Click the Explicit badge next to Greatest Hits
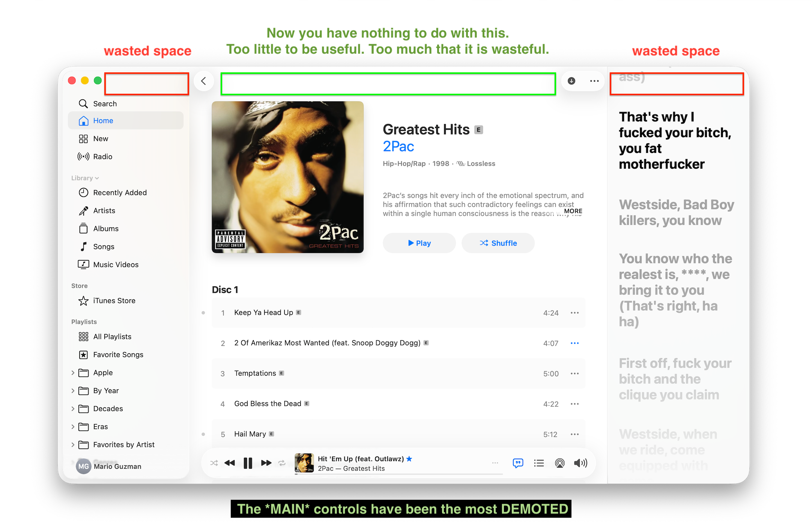 [x=479, y=130]
